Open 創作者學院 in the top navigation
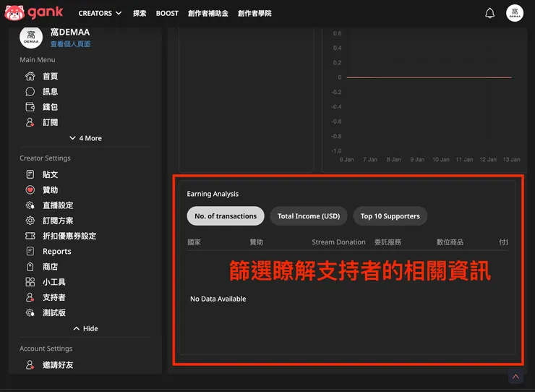The height and width of the screenshot is (392, 535). (254, 13)
